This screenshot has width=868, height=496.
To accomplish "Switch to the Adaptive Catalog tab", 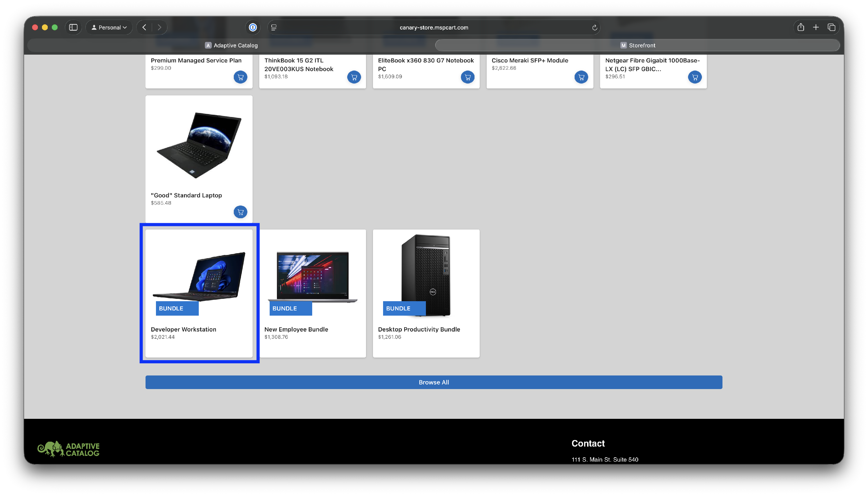I will coord(231,45).
